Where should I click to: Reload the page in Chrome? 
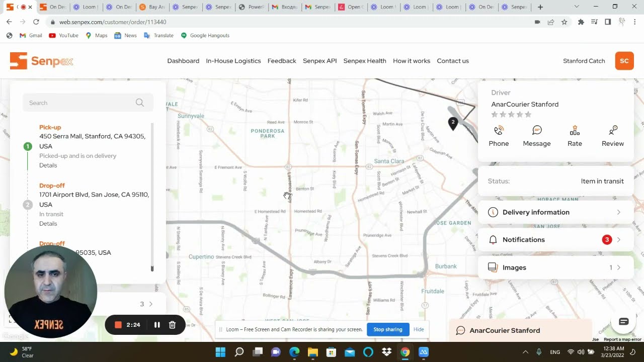click(36, 22)
